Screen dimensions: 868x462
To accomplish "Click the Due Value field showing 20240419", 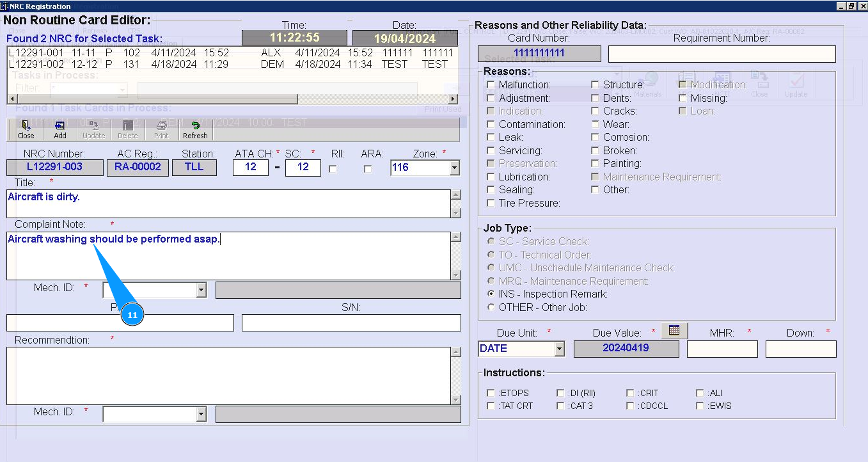I will 626,349.
